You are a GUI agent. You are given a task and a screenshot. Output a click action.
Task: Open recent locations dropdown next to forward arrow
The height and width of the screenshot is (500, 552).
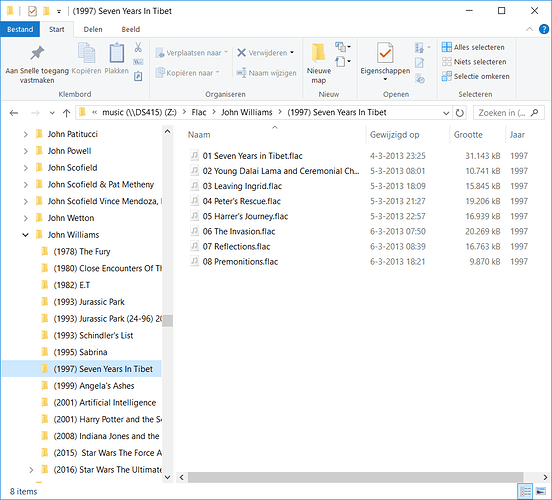(52, 113)
